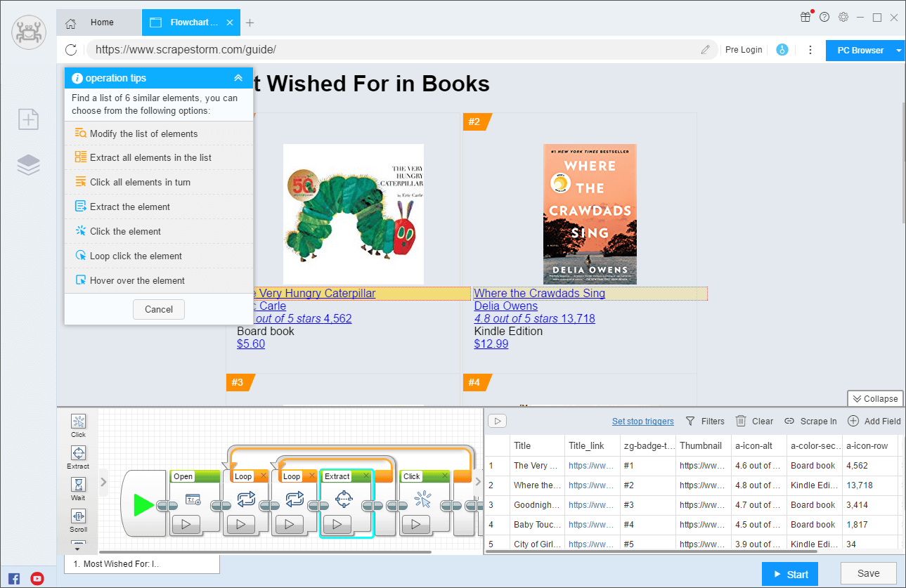Screen dimensions: 906x588
Task: Click the URL address field
Action: tap(394, 50)
